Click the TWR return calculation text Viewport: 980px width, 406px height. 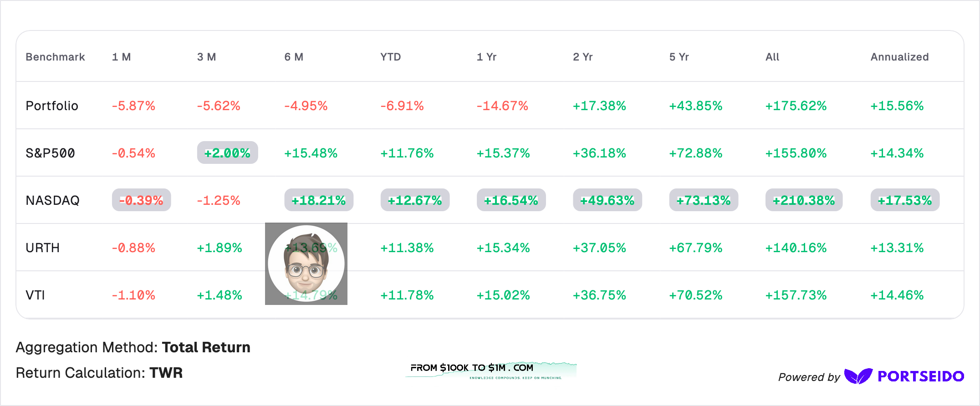click(166, 373)
